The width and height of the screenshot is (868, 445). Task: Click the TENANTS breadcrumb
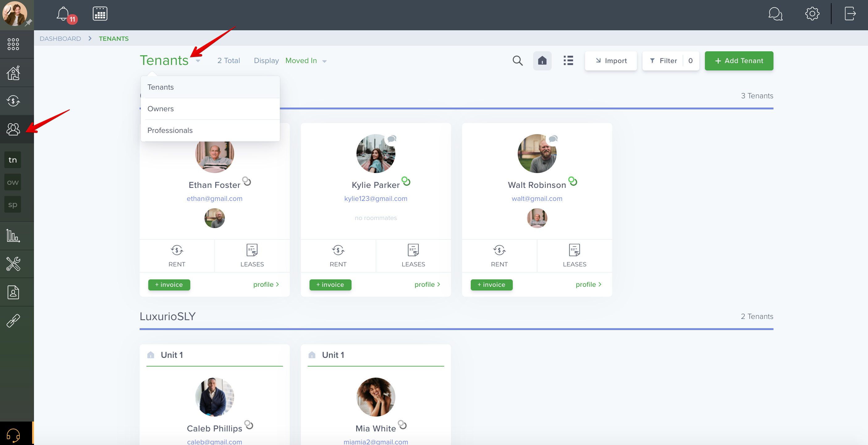[114, 38]
